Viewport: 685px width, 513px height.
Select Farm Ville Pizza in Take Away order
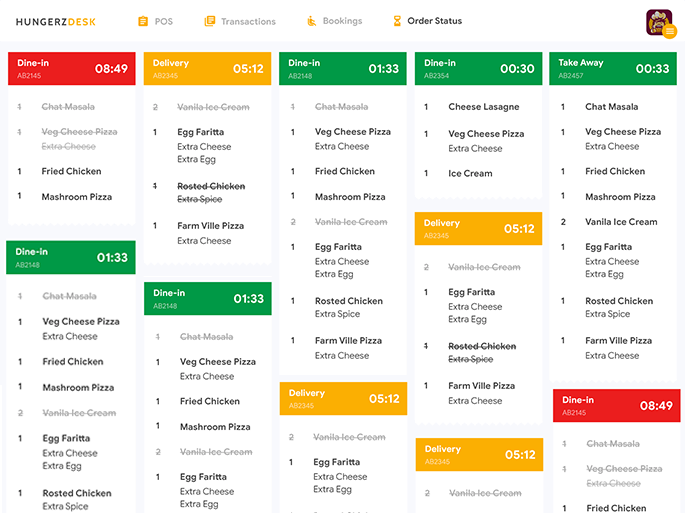pos(619,340)
